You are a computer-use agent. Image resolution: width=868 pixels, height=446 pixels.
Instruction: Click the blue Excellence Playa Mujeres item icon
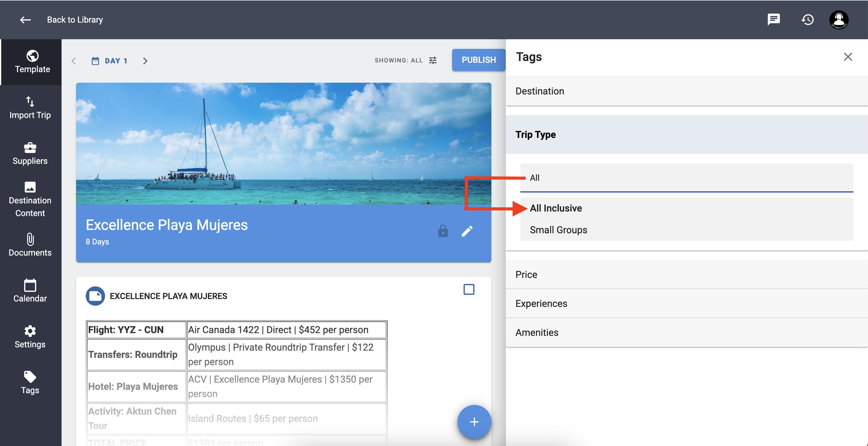tap(95, 296)
